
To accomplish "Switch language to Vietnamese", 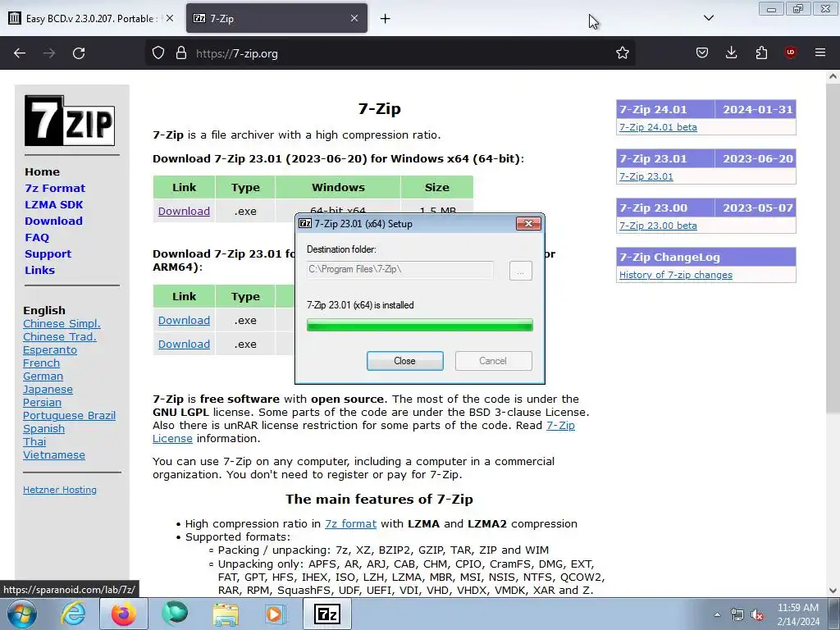I will click(53, 454).
